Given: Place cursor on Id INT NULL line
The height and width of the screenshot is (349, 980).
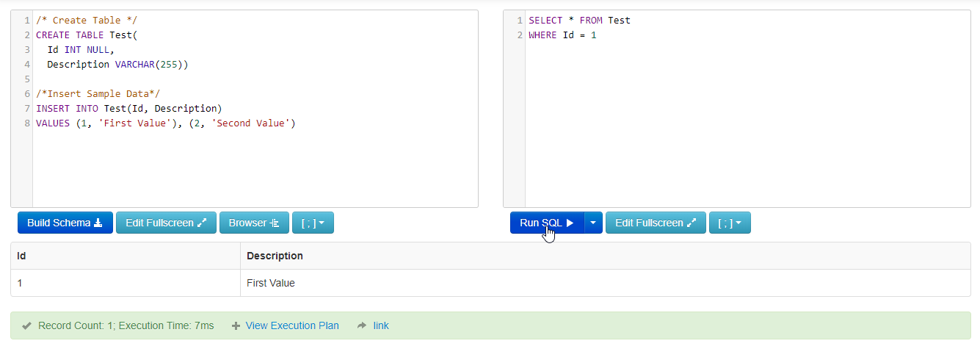Looking at the screenshot, I should click(81, 49).
